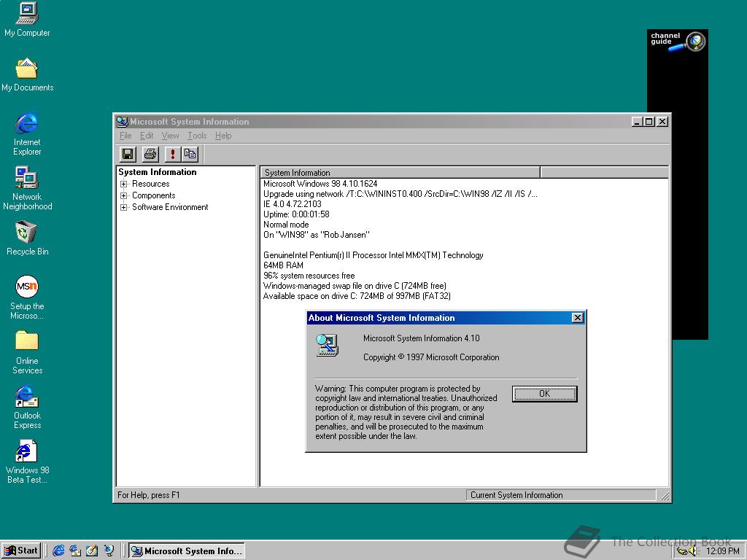Select the System Information root tree item

click(x=158, y=172)
